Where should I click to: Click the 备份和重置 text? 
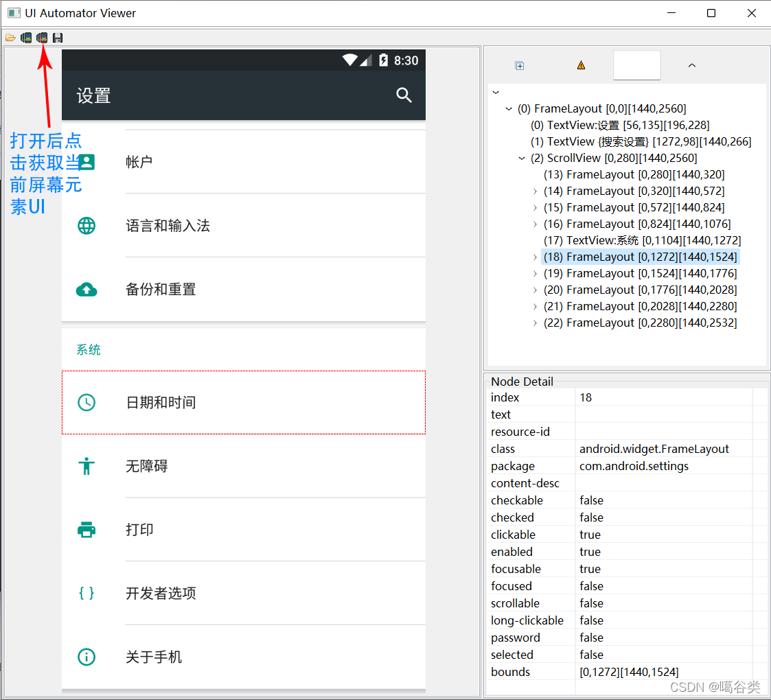161,290
